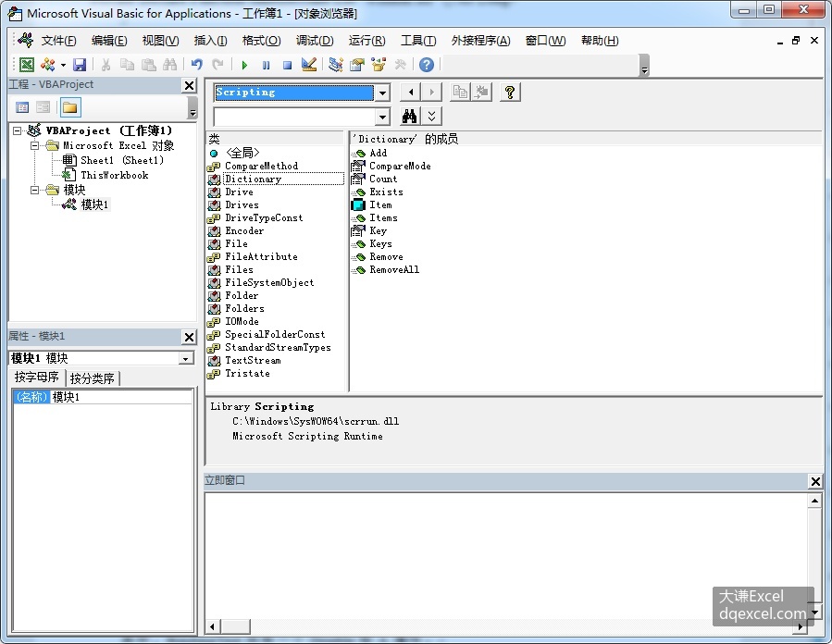Toggle Design Mode icon
The image size is (832, 644).
[309, 65]
